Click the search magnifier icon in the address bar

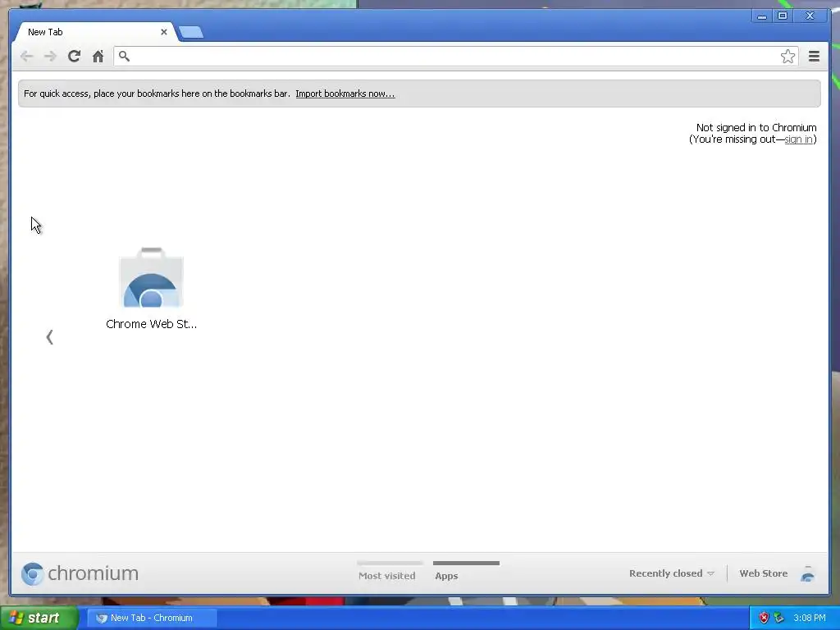click(x=125, y=57)
